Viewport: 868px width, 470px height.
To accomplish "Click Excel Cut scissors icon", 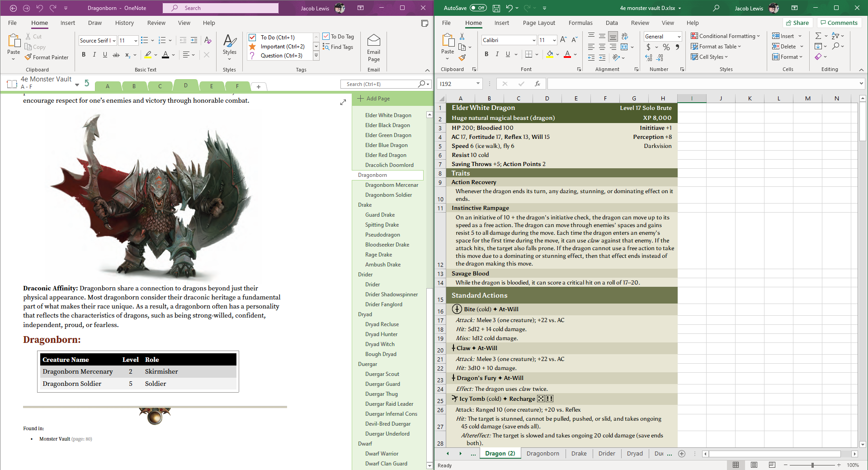I will point(462,36).
